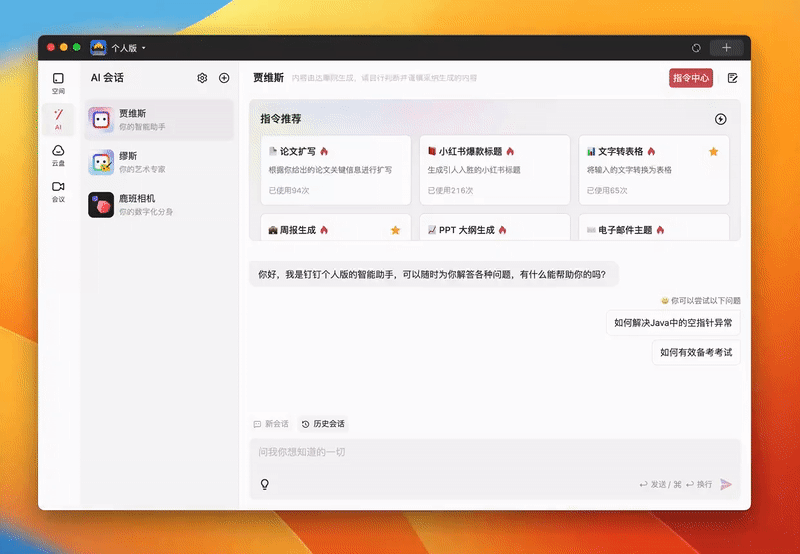Click the send arrow icon
The image size is (800, 554).
click(726, 484)
